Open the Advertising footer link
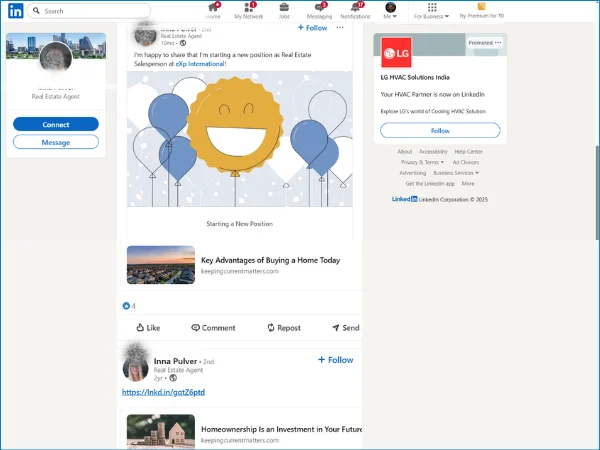The image size is (600, 450). pos(412,173)
